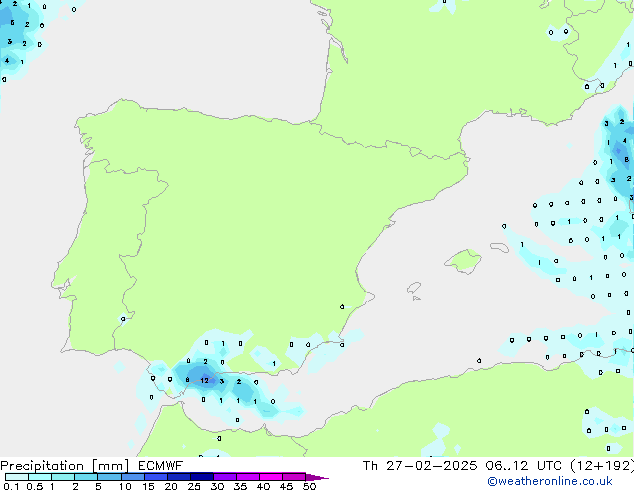
Task: Click the legend arrow tip above 50 mm
Action: 317,477
